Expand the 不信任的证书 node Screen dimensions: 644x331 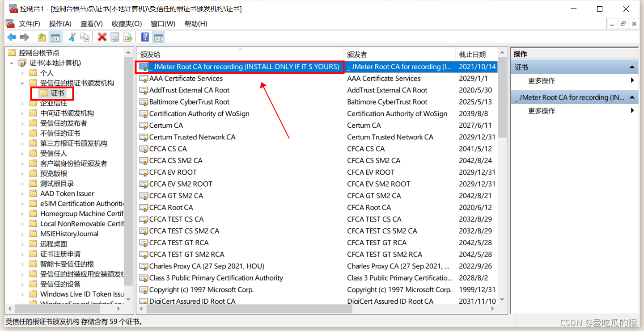(22, 134)
